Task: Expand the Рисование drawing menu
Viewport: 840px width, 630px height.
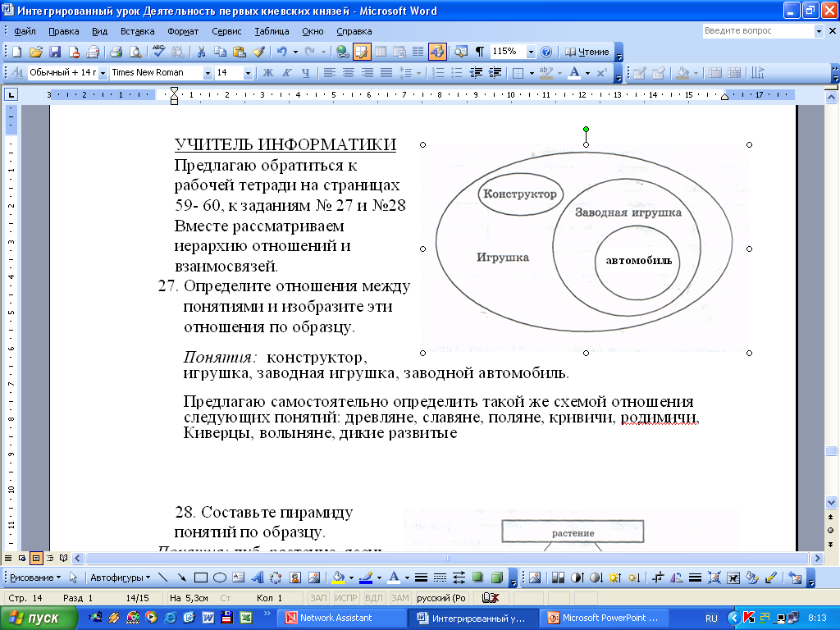Action: click(x=35, y=577)
